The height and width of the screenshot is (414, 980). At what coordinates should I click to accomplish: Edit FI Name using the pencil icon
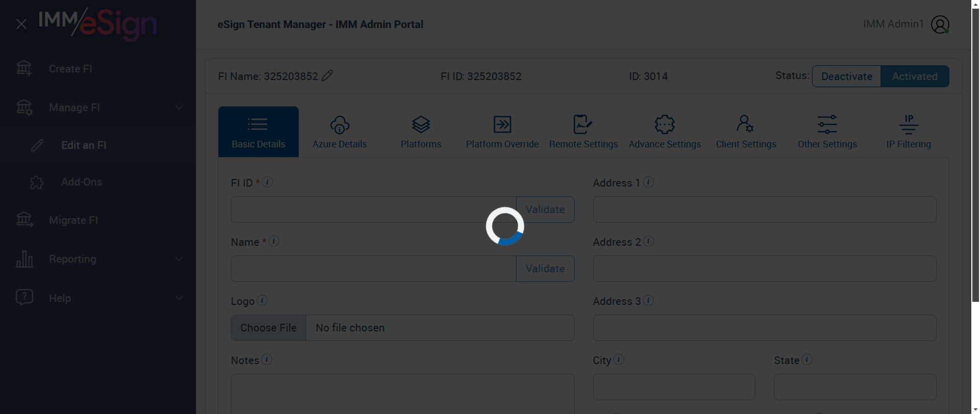point(327,75)
